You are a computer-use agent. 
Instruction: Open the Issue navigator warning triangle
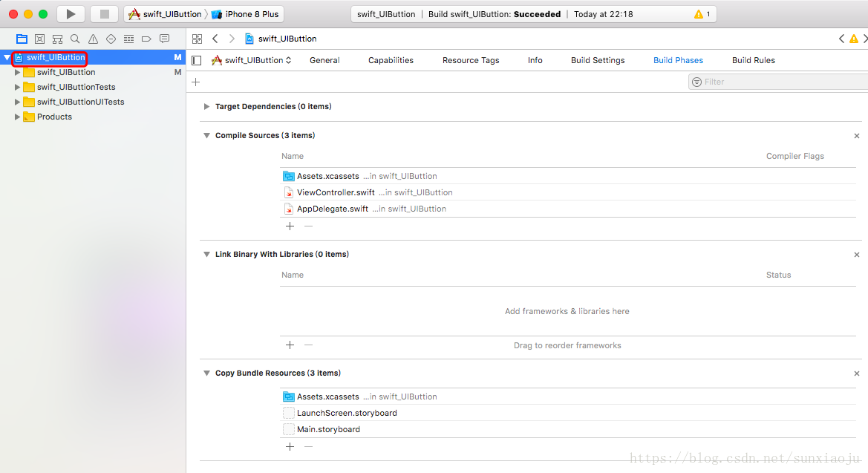(93, 39)
